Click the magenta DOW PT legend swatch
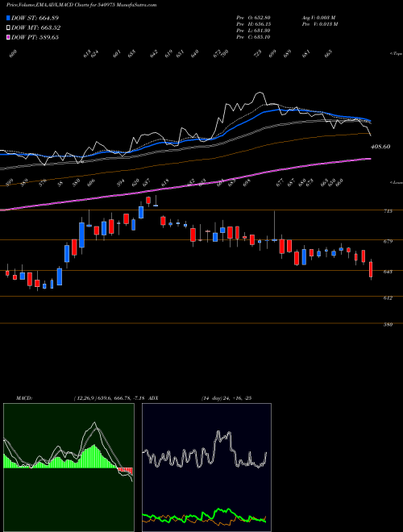This screenshot has width=403, height=532. click(x=8, y=37)
